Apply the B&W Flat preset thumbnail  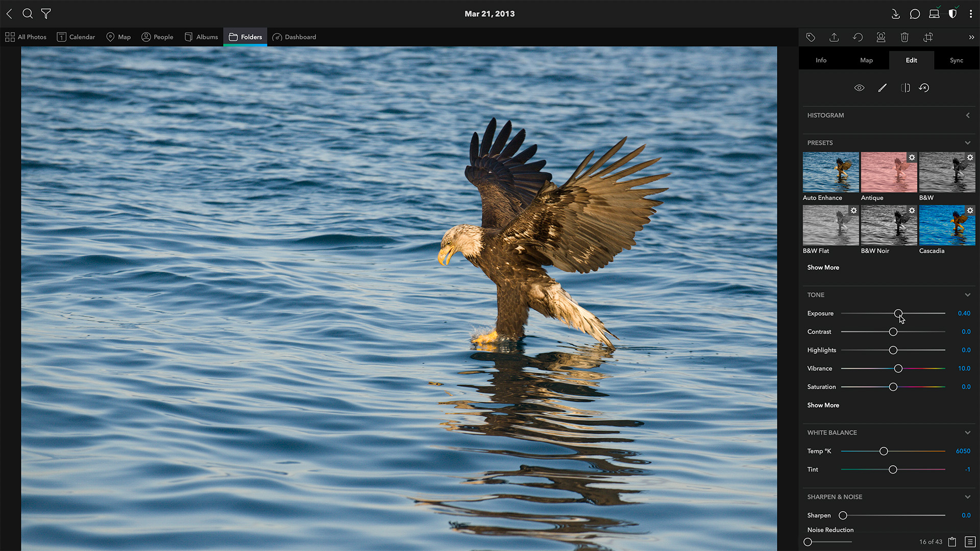pyautogui.click(x=830, y=225)
